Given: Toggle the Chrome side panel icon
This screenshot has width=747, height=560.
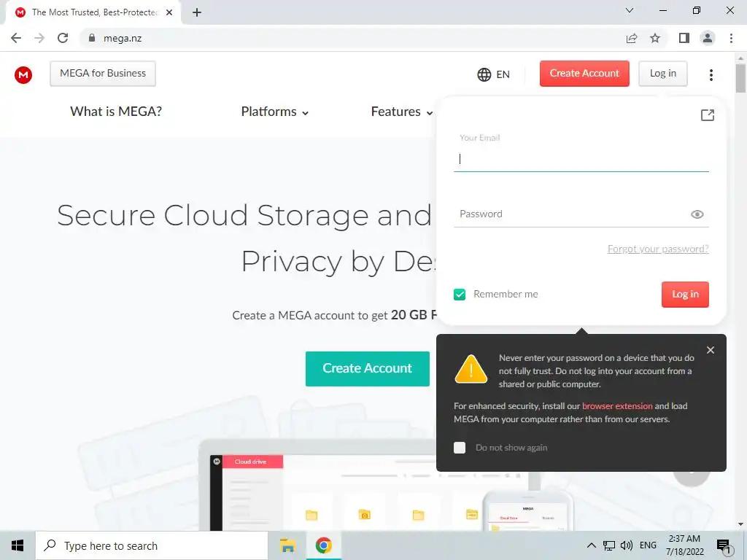Looking at the screenshot, I should click(684, 38).
